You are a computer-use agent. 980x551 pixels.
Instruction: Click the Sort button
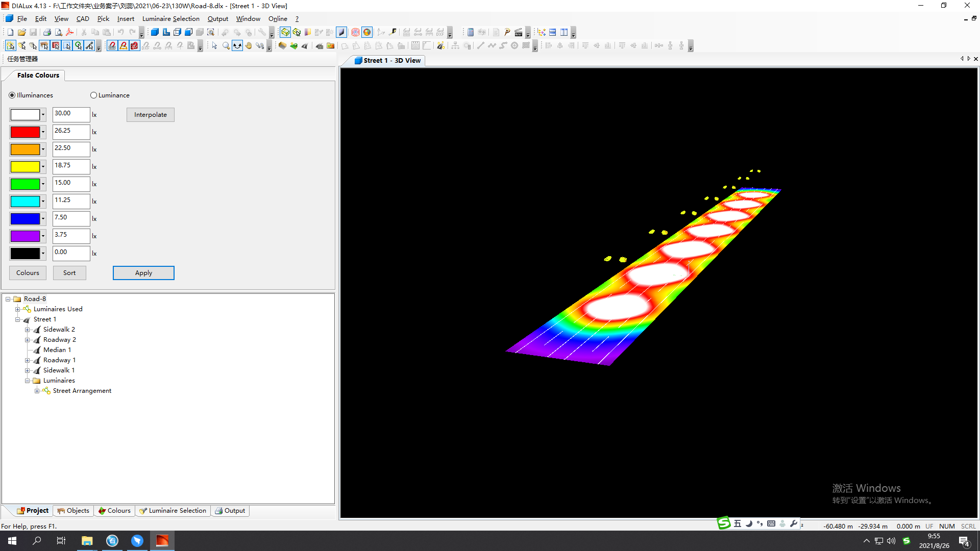(x=69, y=273)
